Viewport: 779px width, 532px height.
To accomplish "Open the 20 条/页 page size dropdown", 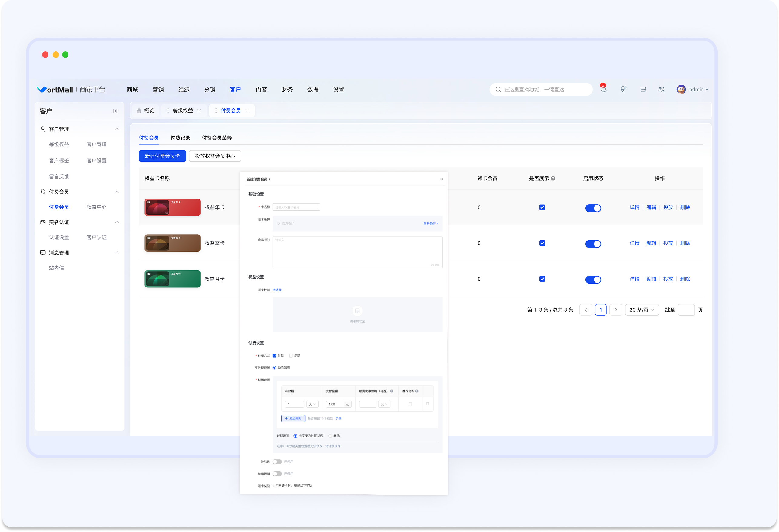I will click(x=641, y=310).
